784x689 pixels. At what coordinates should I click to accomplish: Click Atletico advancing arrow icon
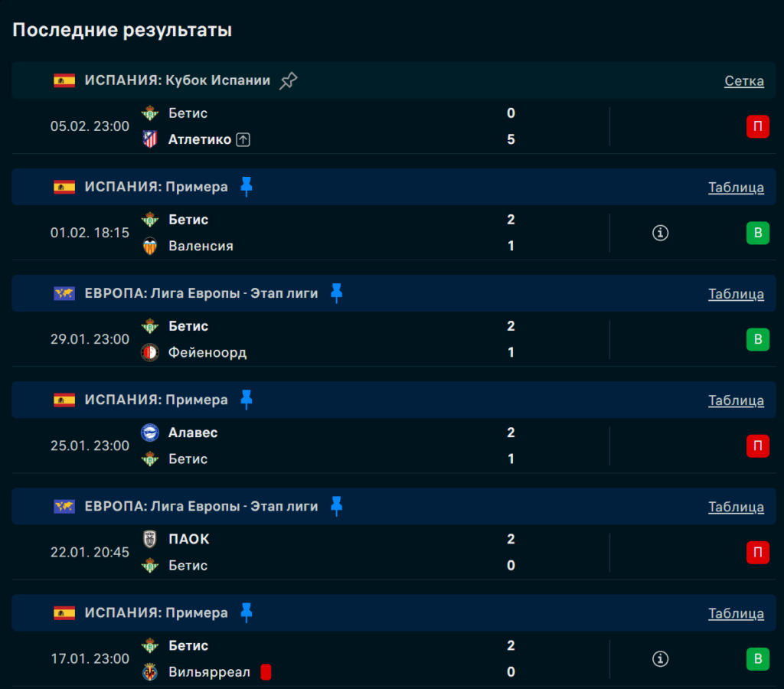(x=243, y=139)
